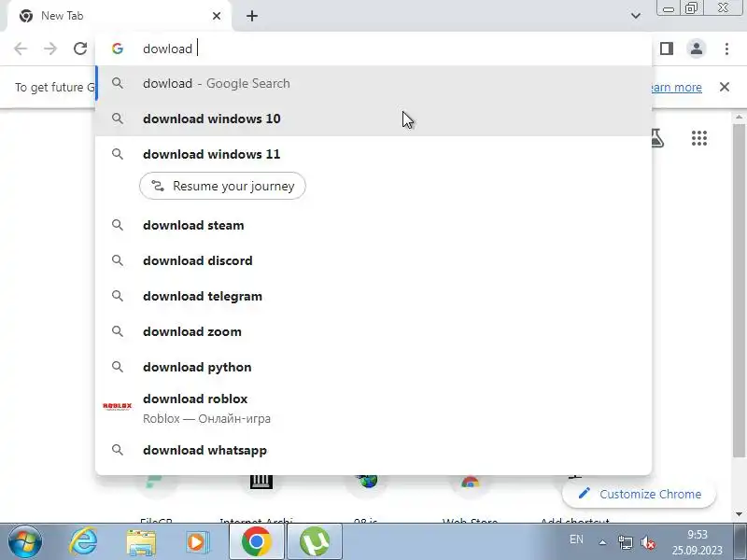Switch to the Chrome taskbar button
The image size is (747, 560).
256,541
